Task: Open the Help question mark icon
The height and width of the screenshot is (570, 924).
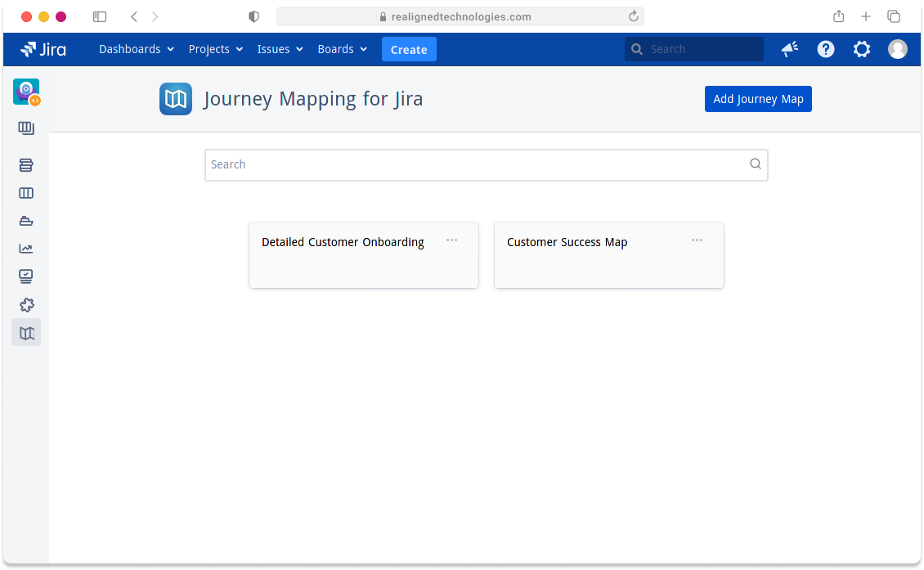Action: [x=826, y=50]
